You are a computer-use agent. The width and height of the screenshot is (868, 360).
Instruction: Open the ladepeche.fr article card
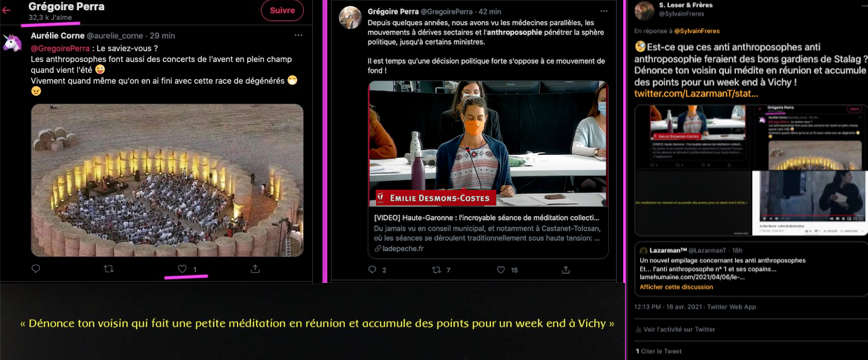(488, 170)
